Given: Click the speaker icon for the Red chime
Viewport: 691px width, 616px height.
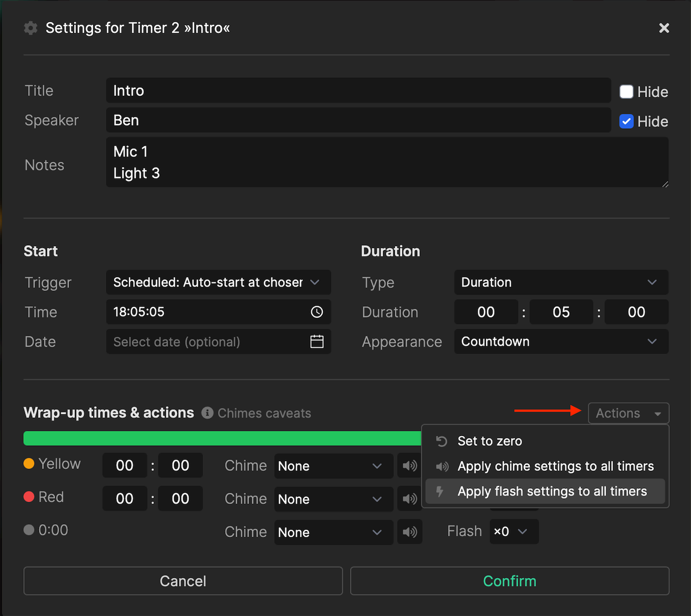Looking at the screenshot, I should [409, 499].
